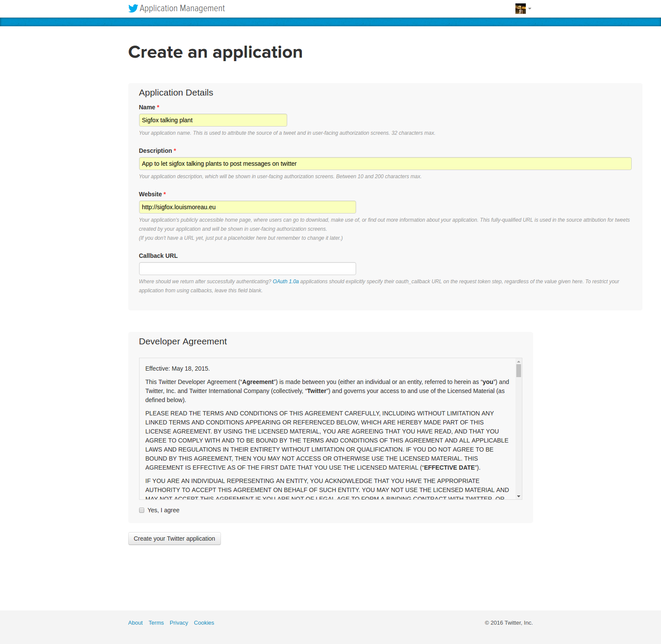Click the Application Management header link
Screen dimensions: 661x644
[182, 9]
